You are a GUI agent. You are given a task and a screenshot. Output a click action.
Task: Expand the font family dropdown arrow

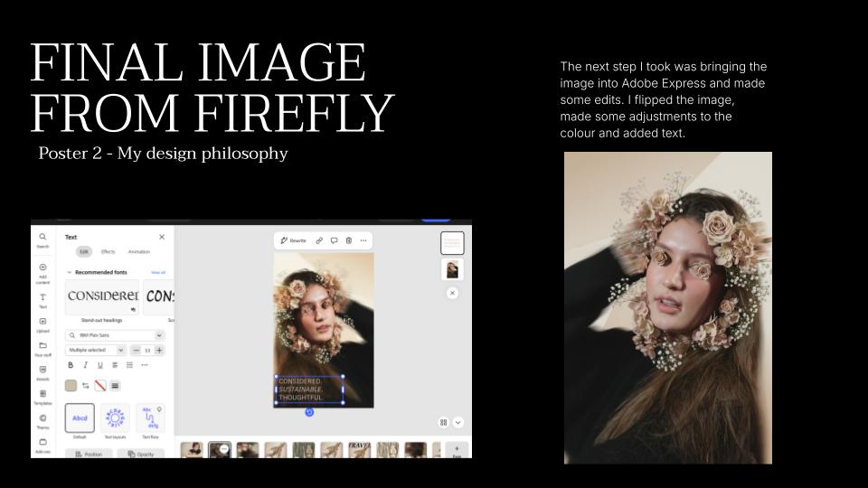(x=159, y=335)
